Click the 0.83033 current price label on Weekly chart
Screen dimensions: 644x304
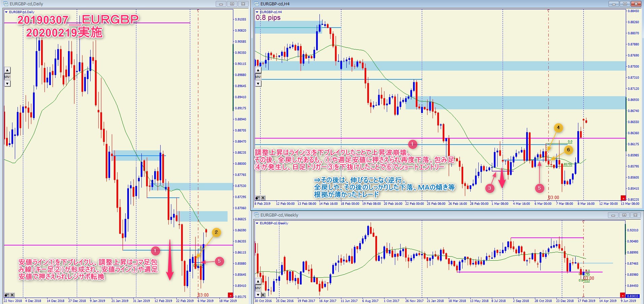pyautogui.click(x=633, y=296)
